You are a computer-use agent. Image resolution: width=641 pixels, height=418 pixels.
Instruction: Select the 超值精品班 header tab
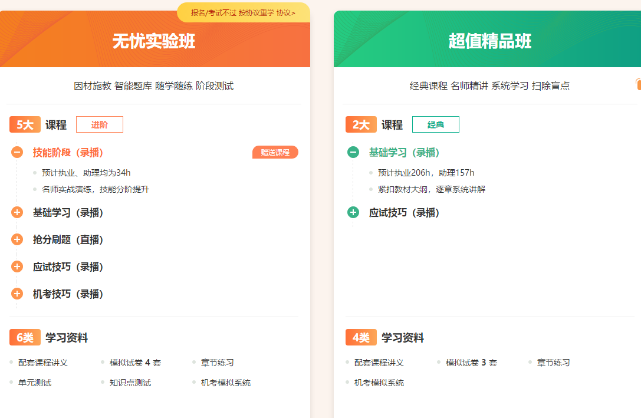coord(489,41)
